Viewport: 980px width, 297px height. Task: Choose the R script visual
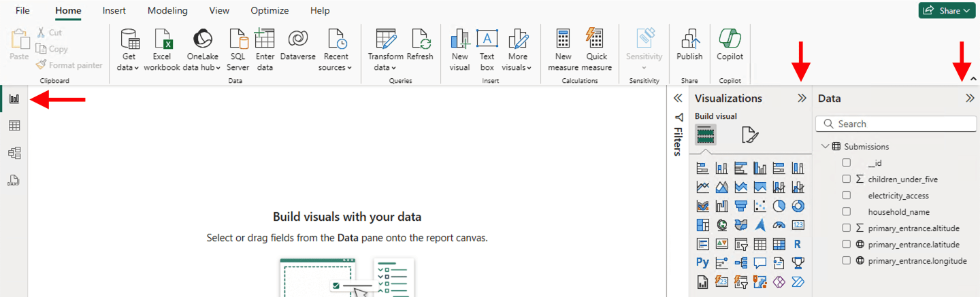[x=798, y=244]
